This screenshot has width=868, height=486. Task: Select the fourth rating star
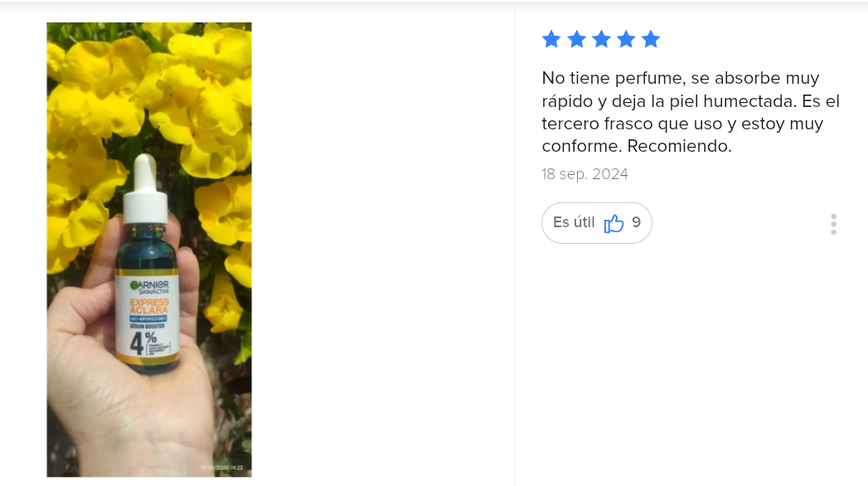[626, 39]
